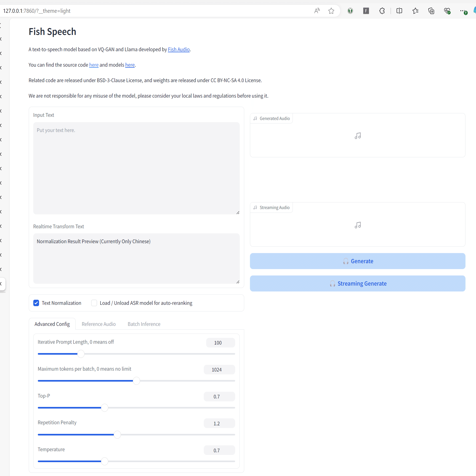Click into the Input Text box
Viewport: 476px width, 476px height.
click(x=136, y=168)
